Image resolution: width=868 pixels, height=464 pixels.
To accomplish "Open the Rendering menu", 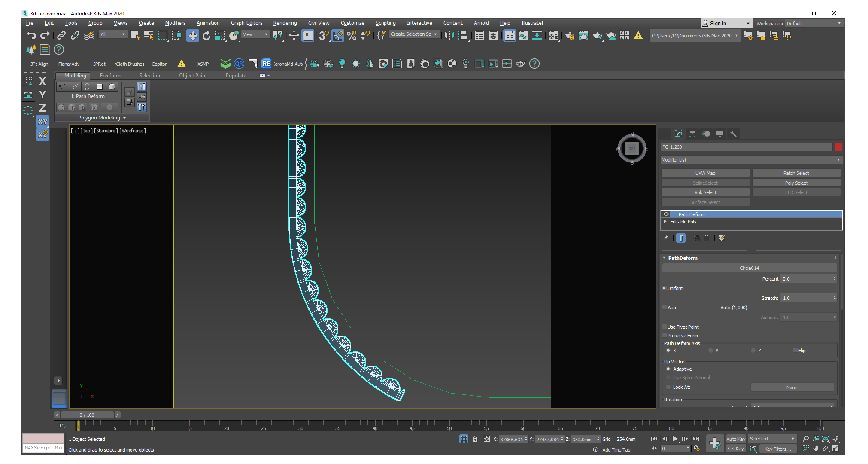I will [285, 23].
